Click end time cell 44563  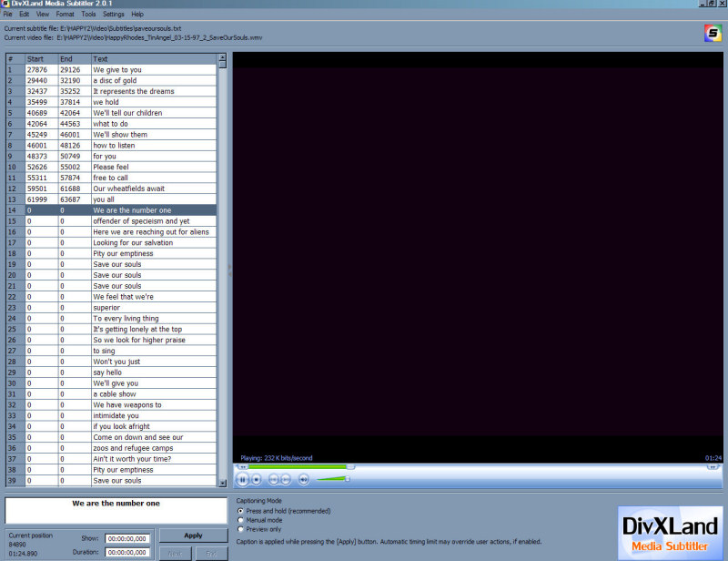pyautogui.click(x=75, y=124)
